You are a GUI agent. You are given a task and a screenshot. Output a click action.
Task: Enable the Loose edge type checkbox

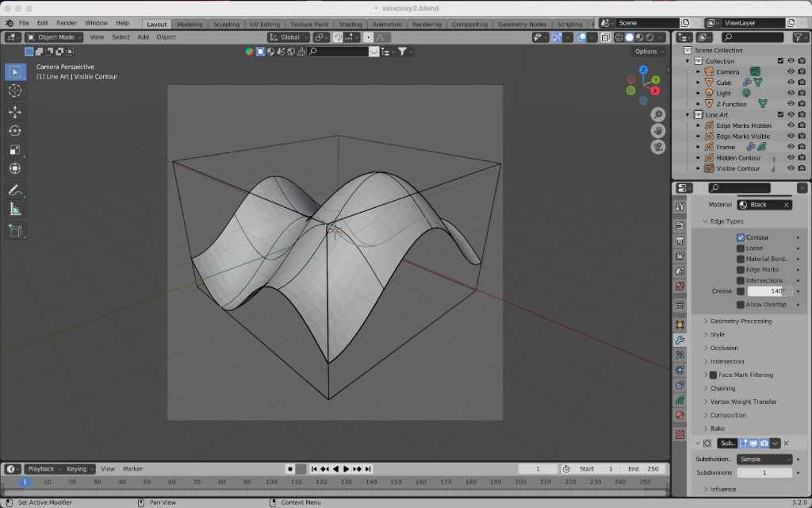tap(741, 248)
